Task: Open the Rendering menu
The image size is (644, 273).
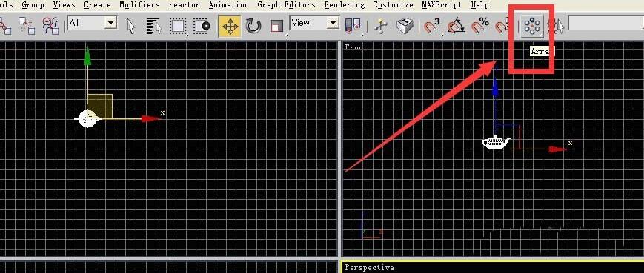Action: [x=344, y=5]
